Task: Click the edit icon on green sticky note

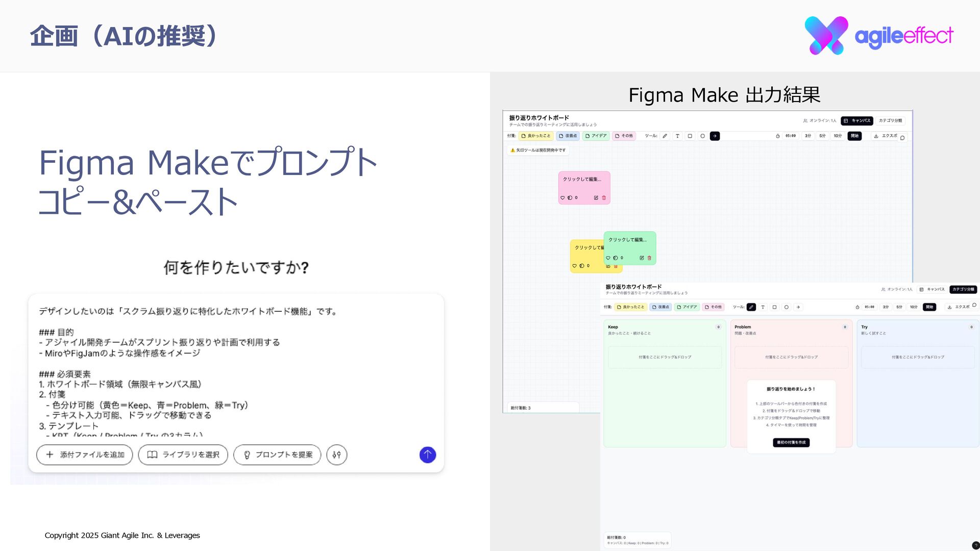Action: click(642, 258)
